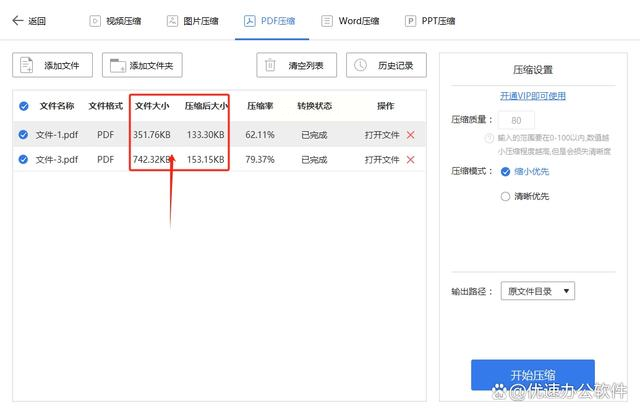
Task: Open 历史记录 history button
Action: [386, 65]
